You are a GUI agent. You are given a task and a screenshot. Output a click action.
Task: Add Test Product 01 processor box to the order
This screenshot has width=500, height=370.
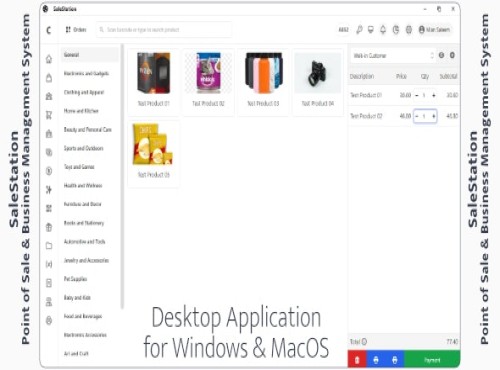pos(154,82)
